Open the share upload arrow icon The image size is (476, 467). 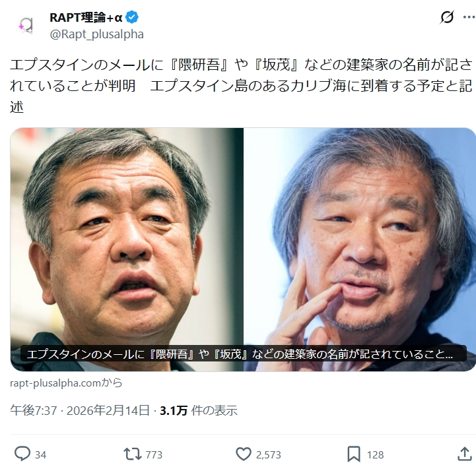tap(465, 454)
